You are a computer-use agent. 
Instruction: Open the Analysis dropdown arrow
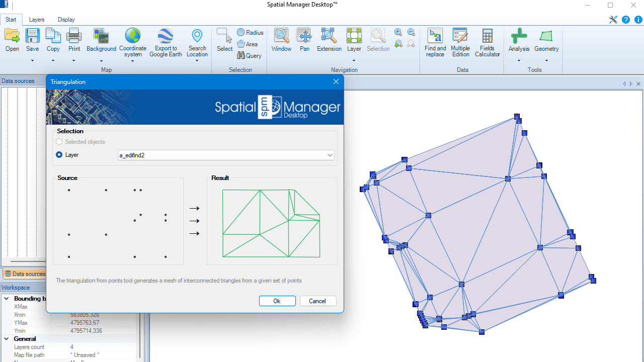pos(519,61)
